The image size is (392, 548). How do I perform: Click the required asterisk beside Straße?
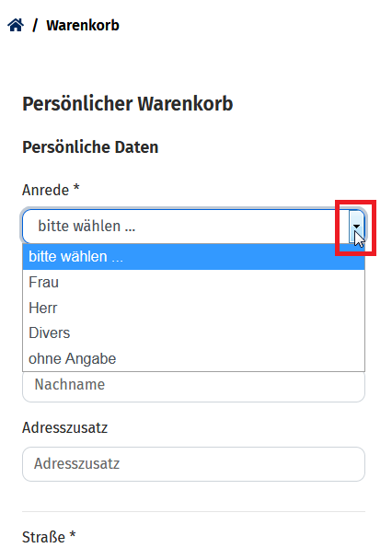pos(73,534)
